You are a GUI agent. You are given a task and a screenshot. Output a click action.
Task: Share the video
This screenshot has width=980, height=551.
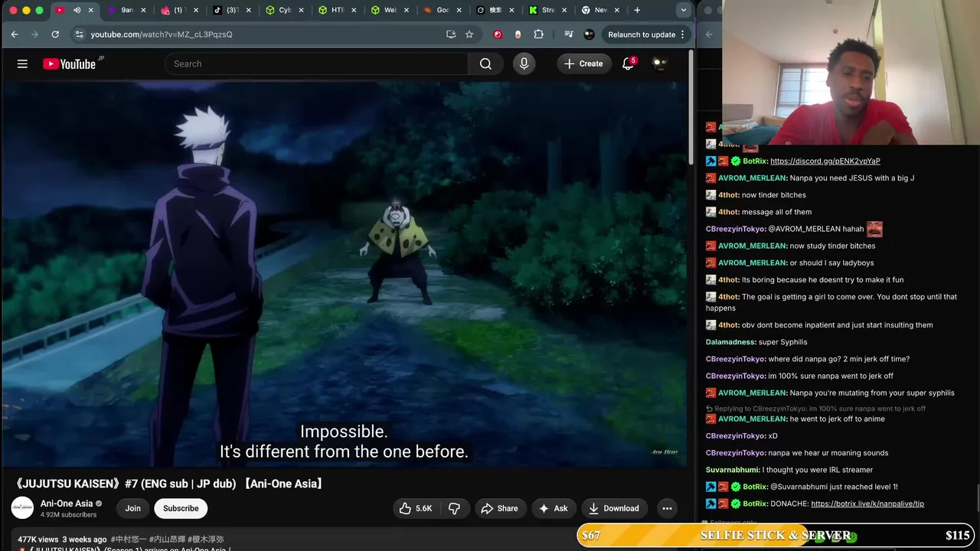(x=499, y=508)
